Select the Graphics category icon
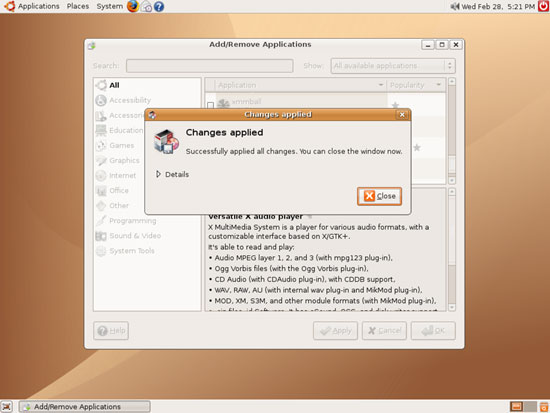The image size is (550, 413). (x=101, y=161)
